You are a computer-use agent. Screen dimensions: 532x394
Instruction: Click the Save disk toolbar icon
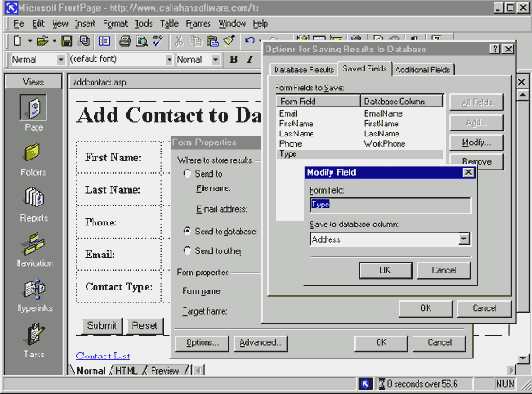pyautogui.click(x=66, y=41)
